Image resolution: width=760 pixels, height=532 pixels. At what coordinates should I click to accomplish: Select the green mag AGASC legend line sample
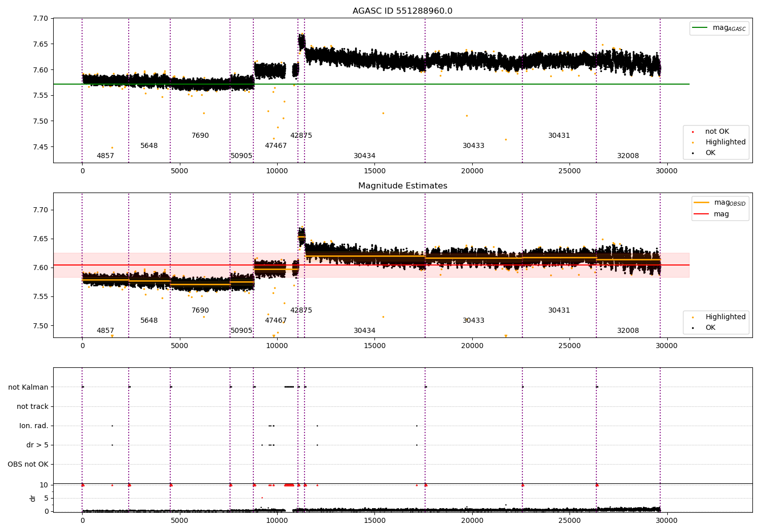(700, 28)
